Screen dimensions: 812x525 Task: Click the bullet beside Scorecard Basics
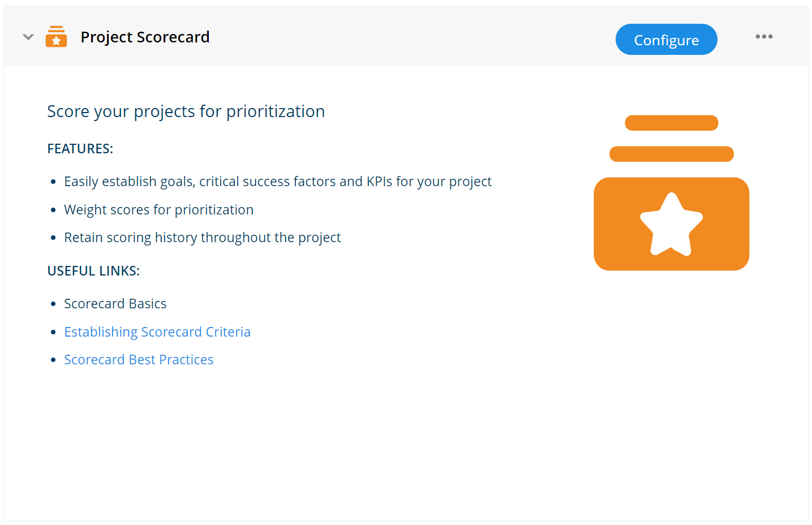click(53, 303)
